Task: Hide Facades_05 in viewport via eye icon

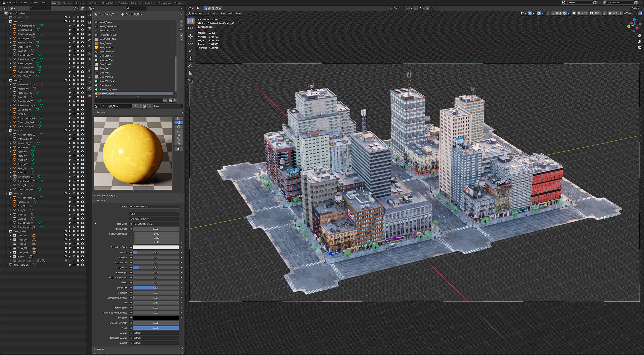Action: (74, 38)
